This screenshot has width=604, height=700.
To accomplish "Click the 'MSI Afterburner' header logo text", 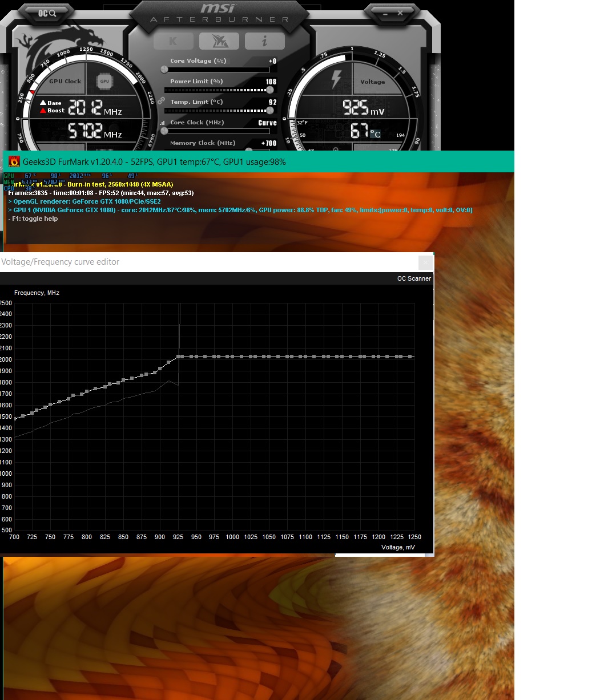I will pos(220,13).
